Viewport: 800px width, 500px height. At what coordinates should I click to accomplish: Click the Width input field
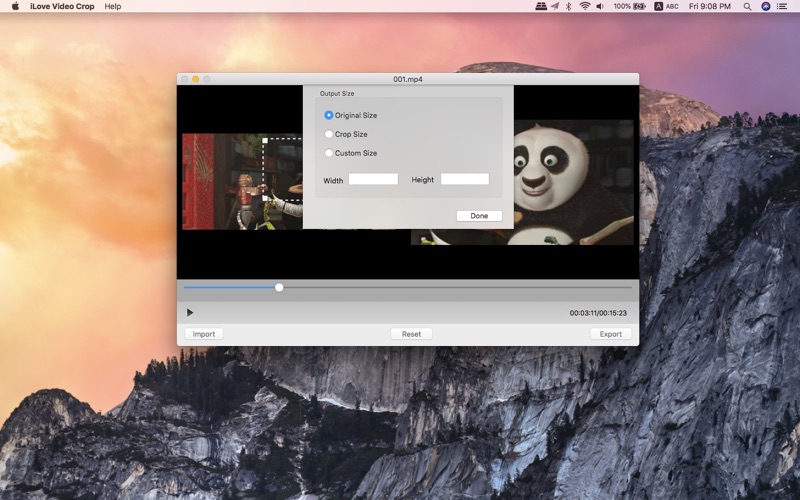pyautogui.click(x=373, y=179)
